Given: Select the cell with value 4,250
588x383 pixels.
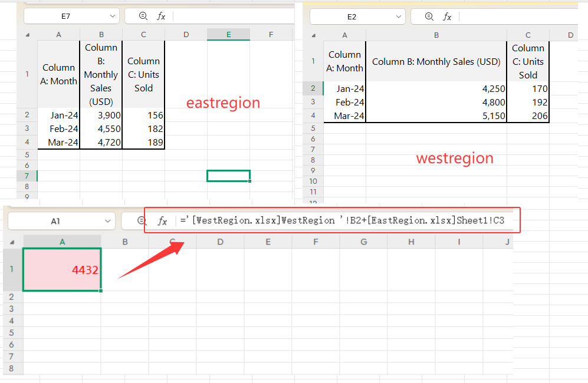Looking at the screenshot, I should [x=436, y=89].
